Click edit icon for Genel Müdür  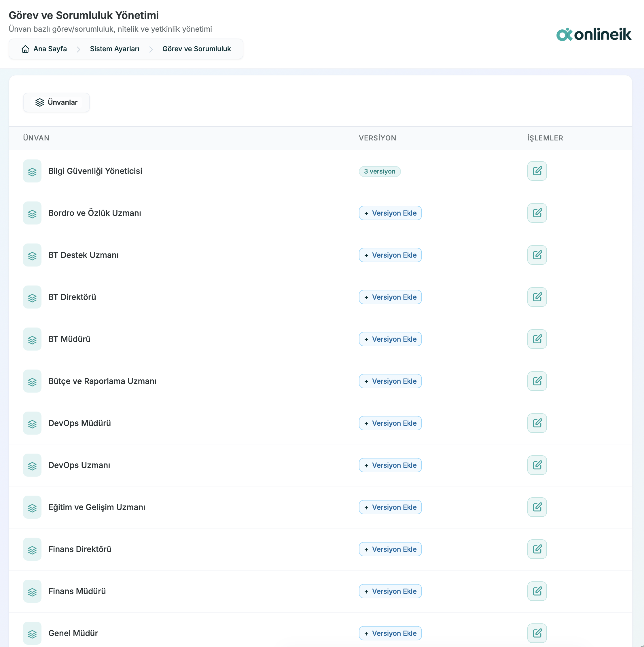point(537,633)
